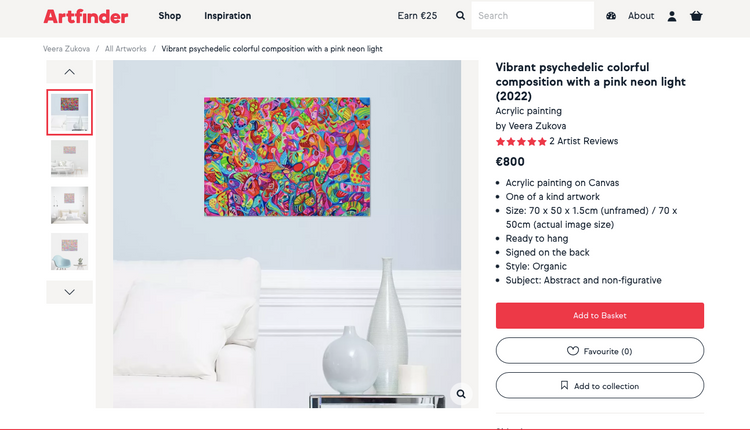
Task: Focus the Search input field
Action: [532, 16]
